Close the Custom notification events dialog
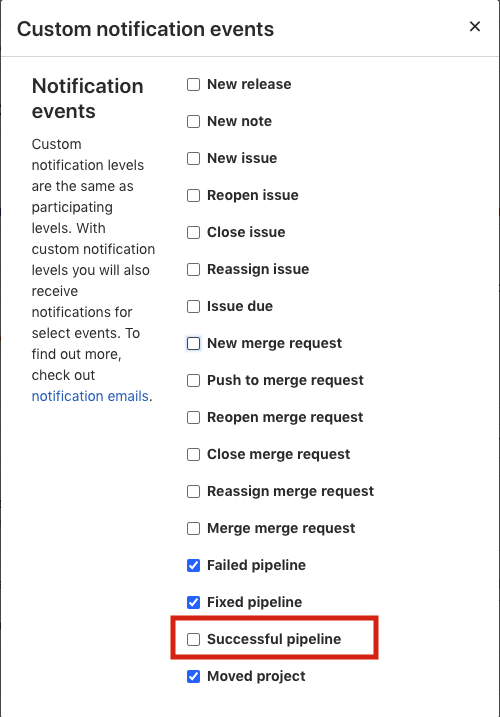This screenshot has width=500, height=717. tap(475, 27)
